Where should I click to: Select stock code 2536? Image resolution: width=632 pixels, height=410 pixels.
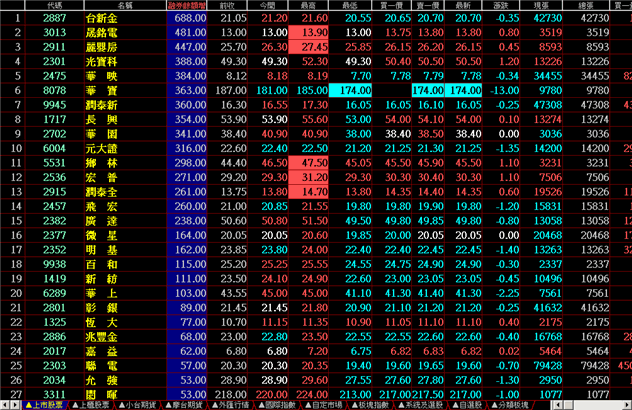(x=54, y=177)
